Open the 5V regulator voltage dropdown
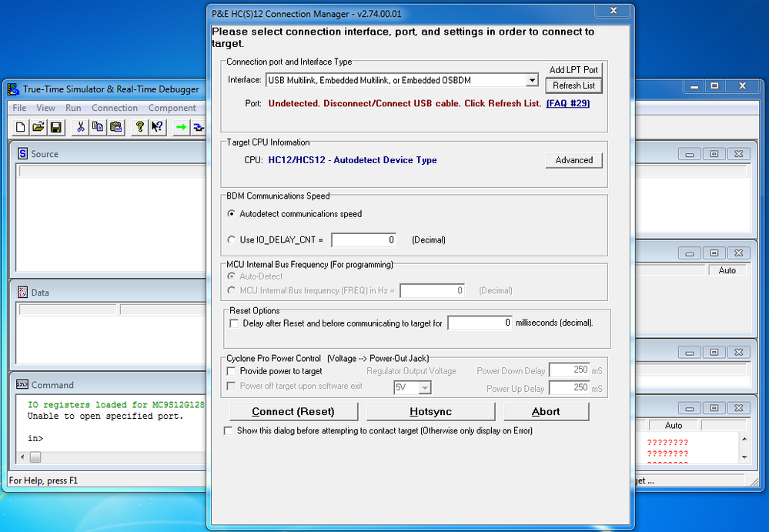769x532 pixels. click(425, 387)
